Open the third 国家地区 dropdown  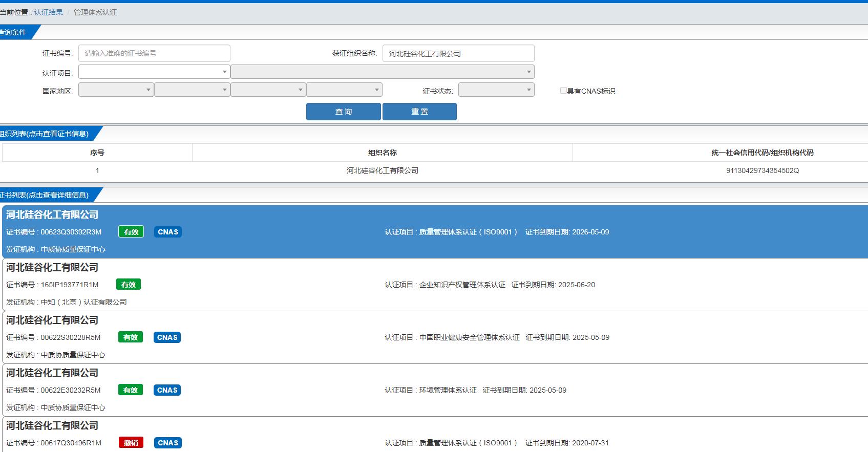pyautogui.click(x=268, y=90)
